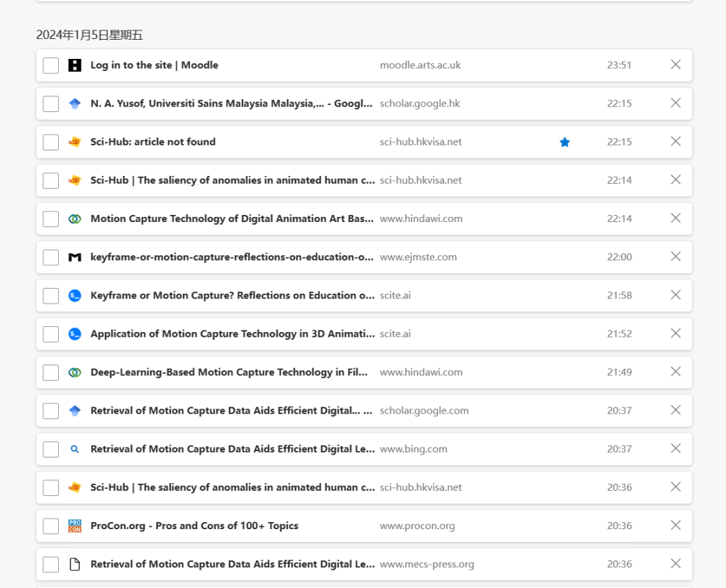Screen dimensions: 726x588
Task: Open the Sci-Hub saliency title visited at 20:36
Action: coord(233,487)
